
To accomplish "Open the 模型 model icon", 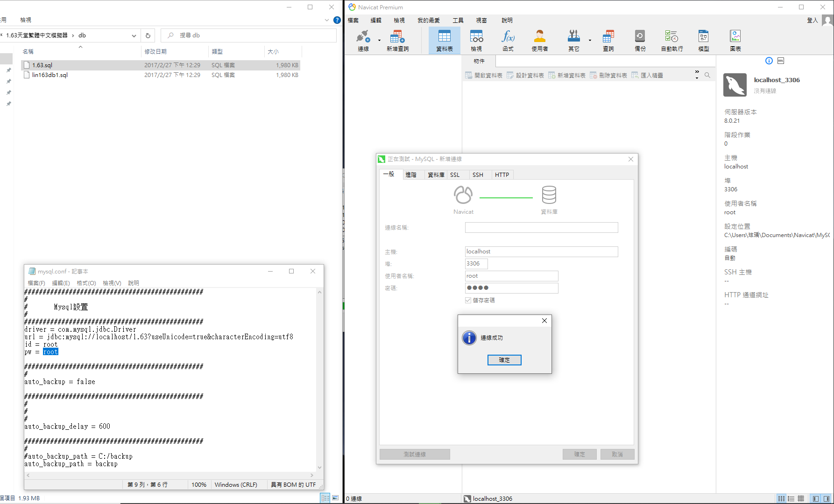I will (704, 41).
